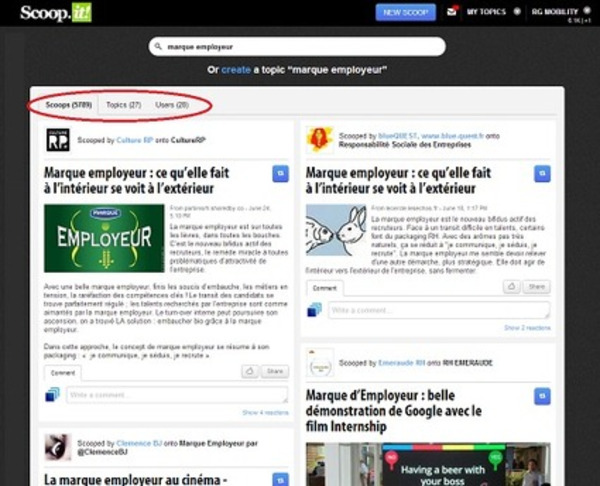
Task: Open the CultureRP topic link
Action: [188, 140]
